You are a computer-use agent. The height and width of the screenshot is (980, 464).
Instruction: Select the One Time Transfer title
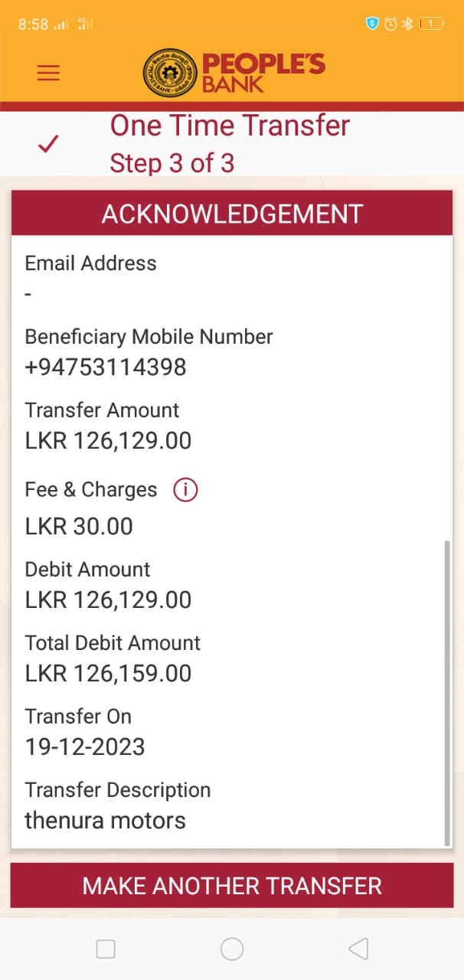(x=230, y=126)
